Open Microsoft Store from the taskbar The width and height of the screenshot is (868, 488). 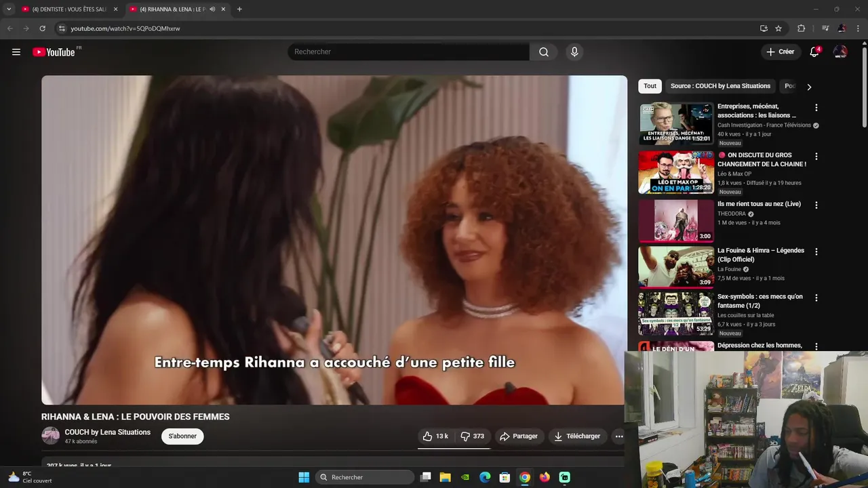[505, 477]
